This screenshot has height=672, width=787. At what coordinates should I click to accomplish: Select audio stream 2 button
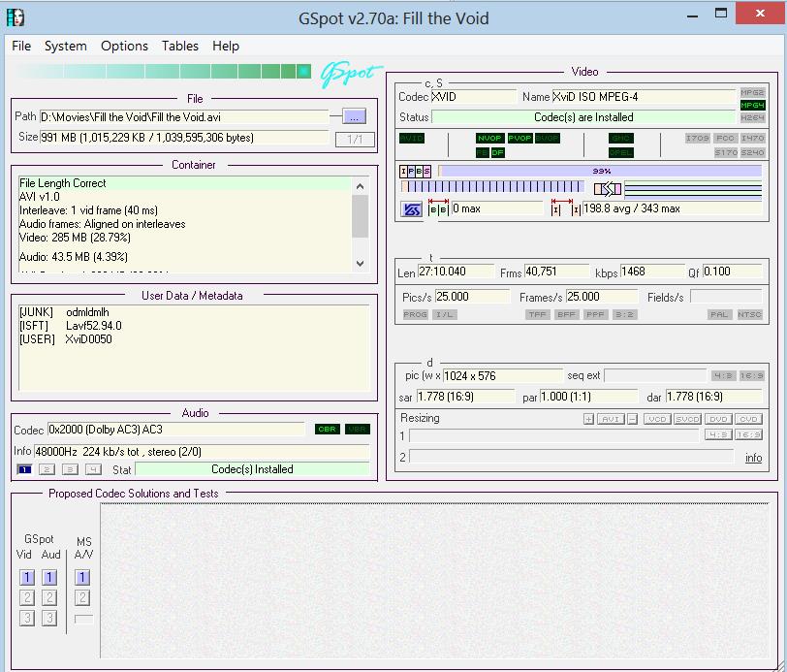[x=47, y=469]
